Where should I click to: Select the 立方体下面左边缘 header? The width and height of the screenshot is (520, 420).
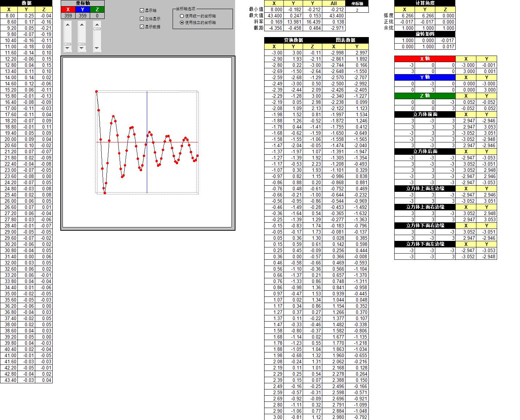point(425,244)
